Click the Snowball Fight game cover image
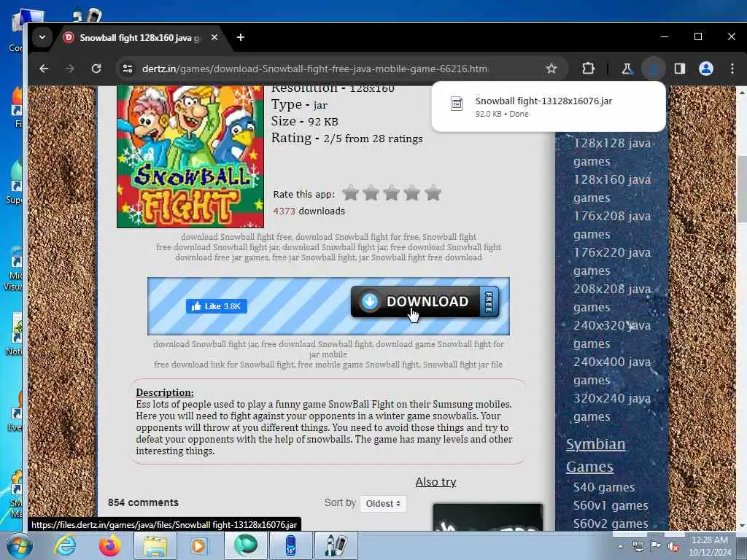The image size is (747, 560). 190,157
